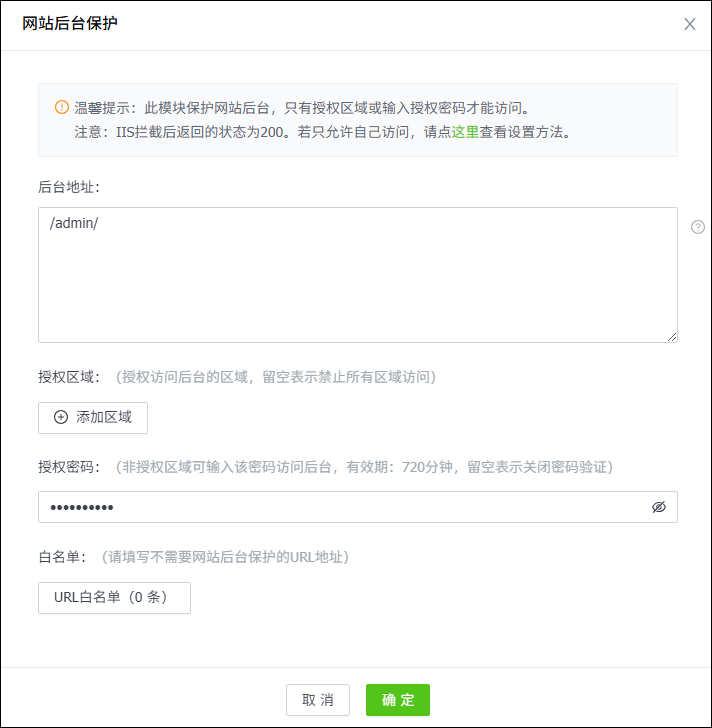This screenshot has width=712, height=728.
Task: Click the 授权密码 label
Action: 70,467
